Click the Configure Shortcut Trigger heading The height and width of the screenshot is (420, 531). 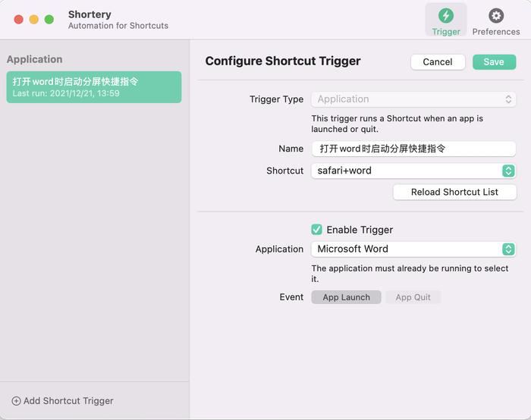[x=283, y=61]
